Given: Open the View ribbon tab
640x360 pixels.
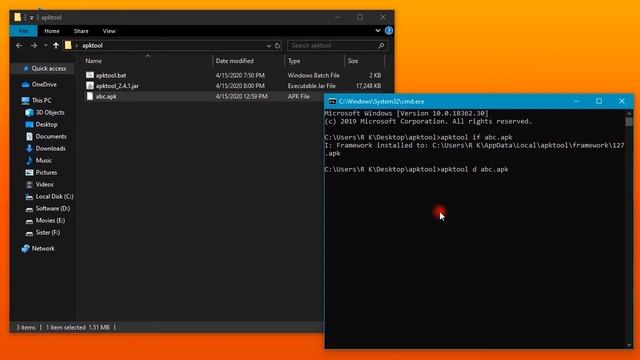Looking at the screenshot, I should (109, 31).
